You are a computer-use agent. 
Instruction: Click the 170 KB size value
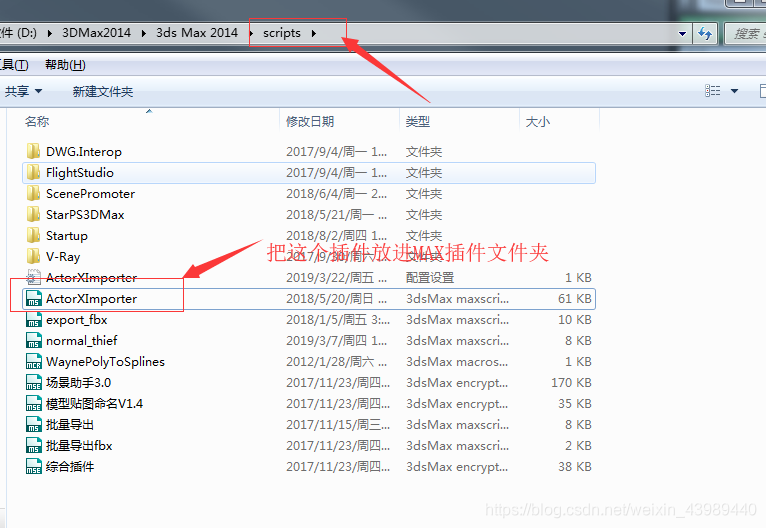(571, 382)
